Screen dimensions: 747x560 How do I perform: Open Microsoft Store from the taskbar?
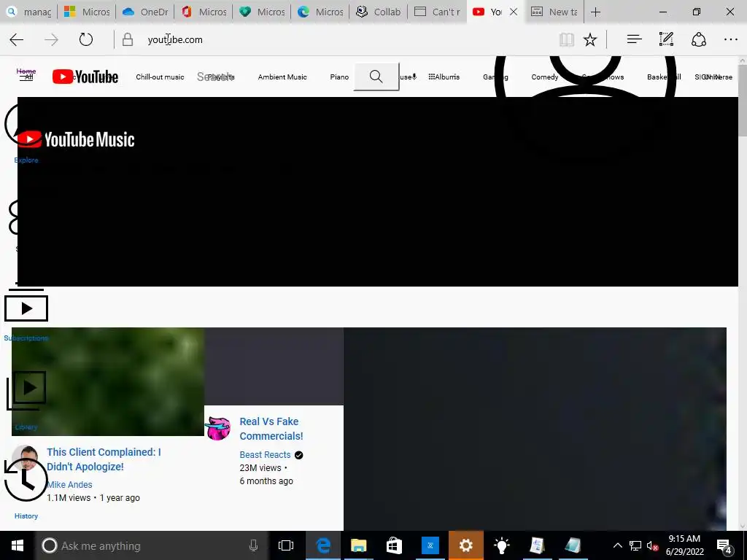[394, 545]
